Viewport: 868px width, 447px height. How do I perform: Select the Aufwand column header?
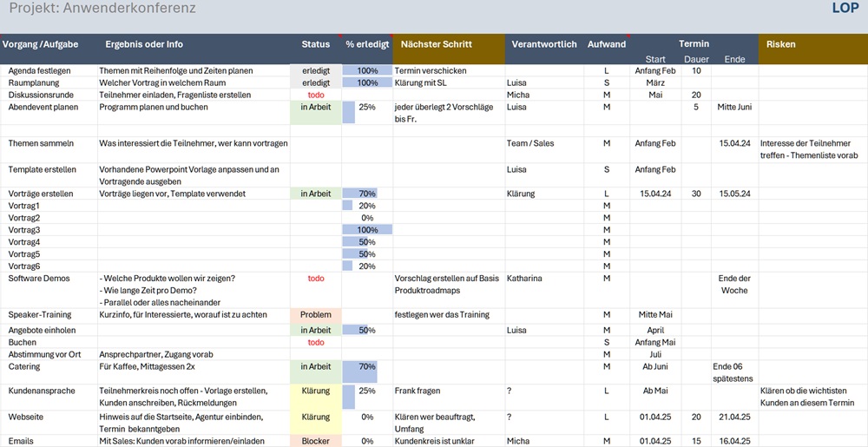point(607,44)
